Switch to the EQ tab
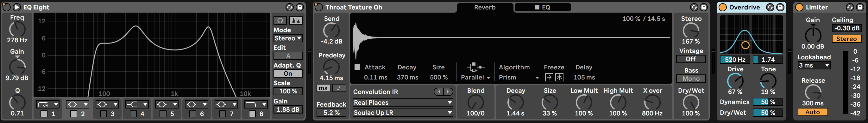868x123 pixels. [543, 7]
